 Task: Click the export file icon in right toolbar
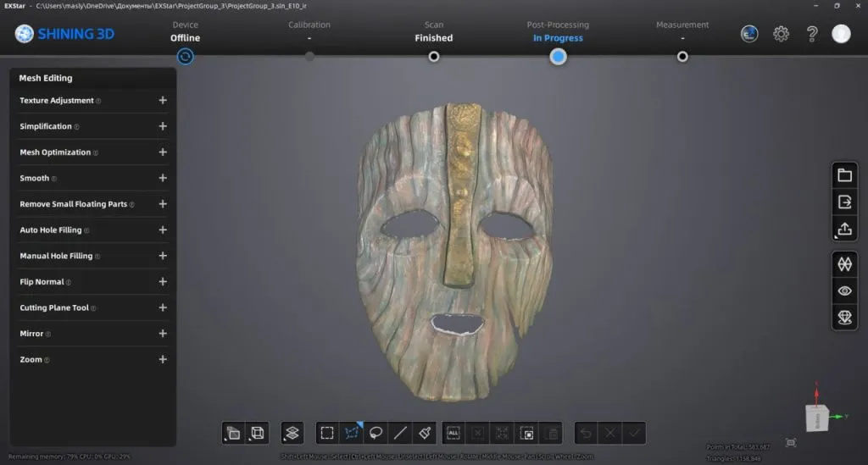pos(844,202)
